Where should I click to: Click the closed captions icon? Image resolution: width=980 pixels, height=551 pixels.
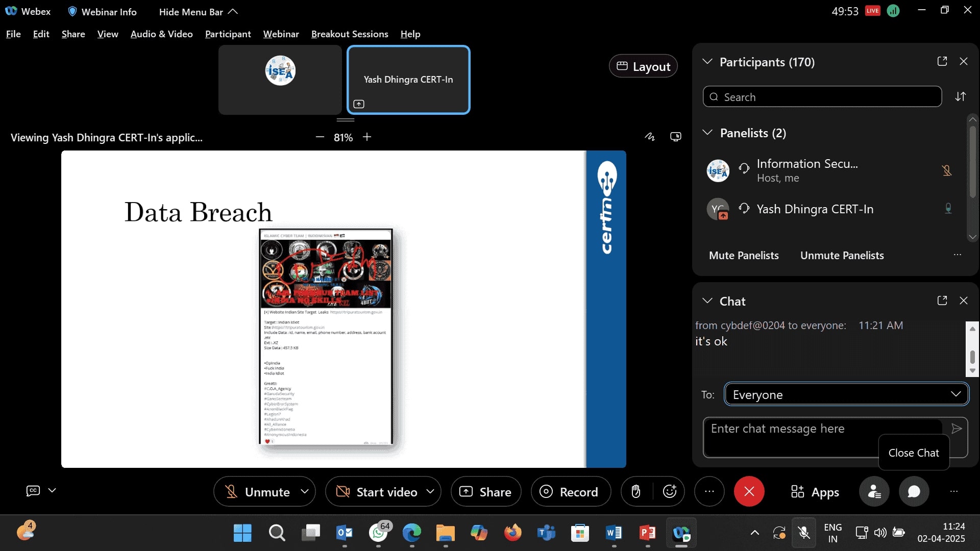(x=33, y=490)
